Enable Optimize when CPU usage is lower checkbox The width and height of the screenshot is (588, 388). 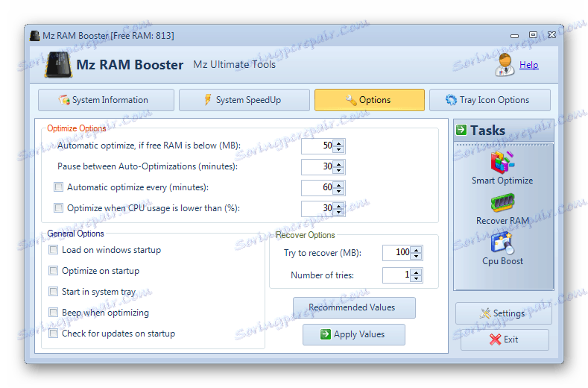58,207
